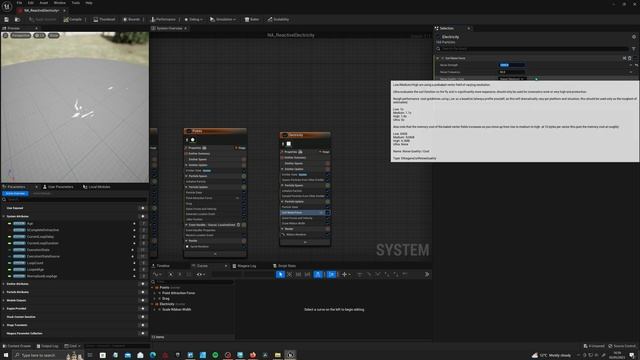
Task: Add a parameter to User Exposed category
Action: tap(143, 208)
